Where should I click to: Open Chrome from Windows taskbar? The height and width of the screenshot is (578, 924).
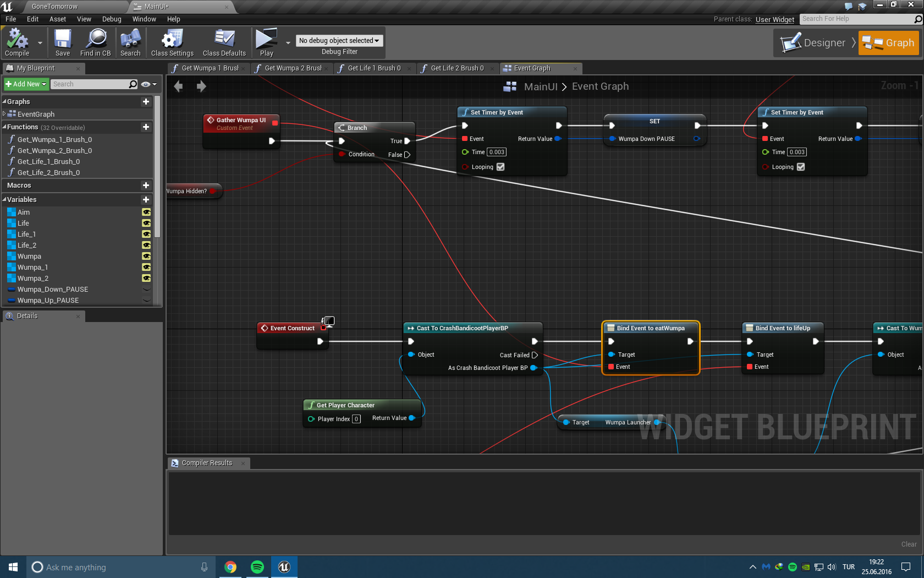click(x=230, y=567)
